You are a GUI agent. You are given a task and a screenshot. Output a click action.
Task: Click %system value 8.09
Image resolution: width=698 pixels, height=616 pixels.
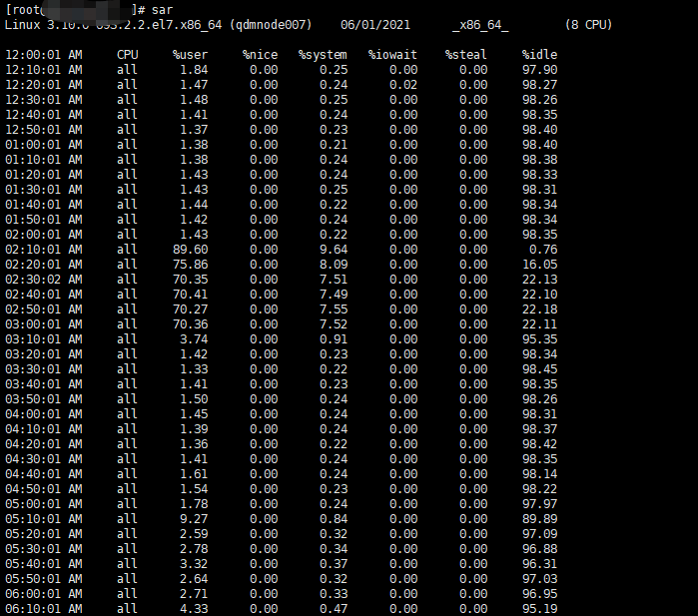334,265
